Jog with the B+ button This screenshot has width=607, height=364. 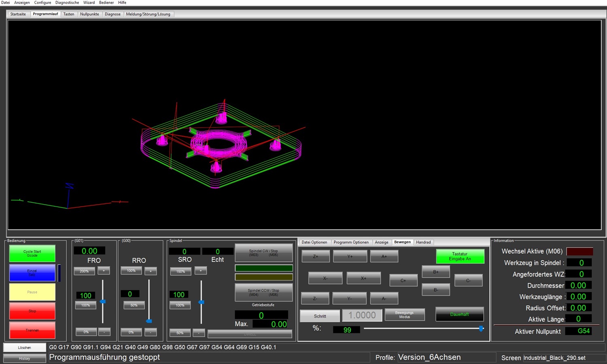[436, 272]
